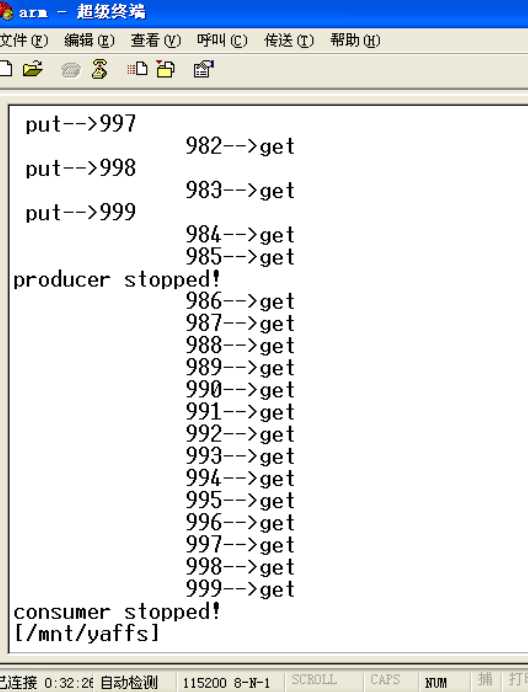
Task: Open the 呼叫(C) menu
Action: pos(222,41)
